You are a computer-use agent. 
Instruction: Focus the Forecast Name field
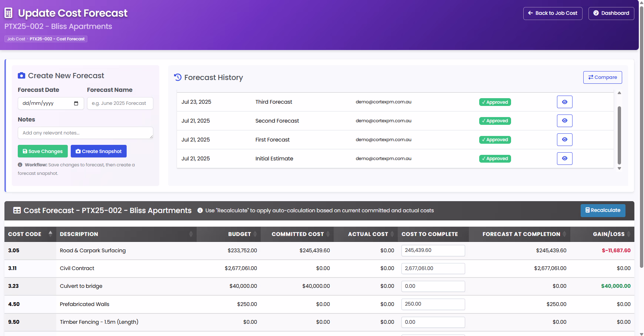pos(120,103)
